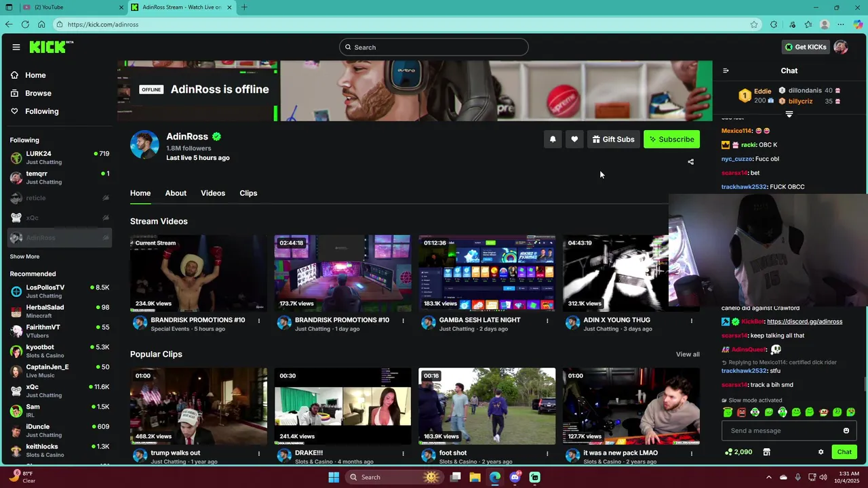Open options menu for new pack LMAO clip
The height and width of the screenshot is (488, 868).
tap(692, 453)
